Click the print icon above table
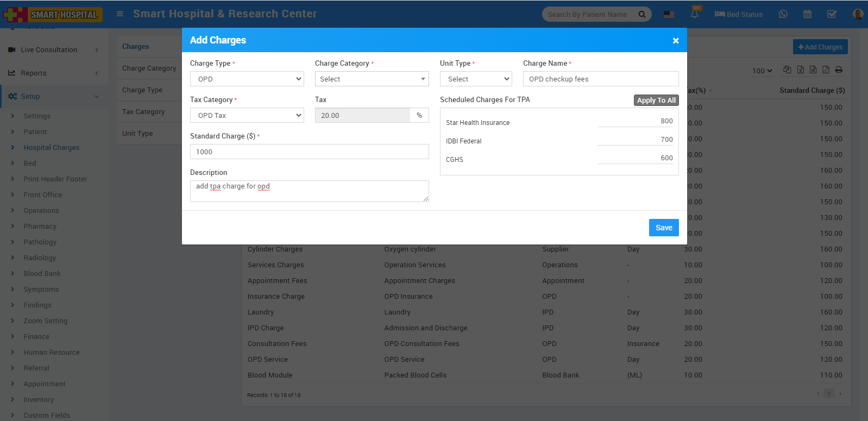Image resolution: width=868 pixels, height=421 pixels. point(839,70)
